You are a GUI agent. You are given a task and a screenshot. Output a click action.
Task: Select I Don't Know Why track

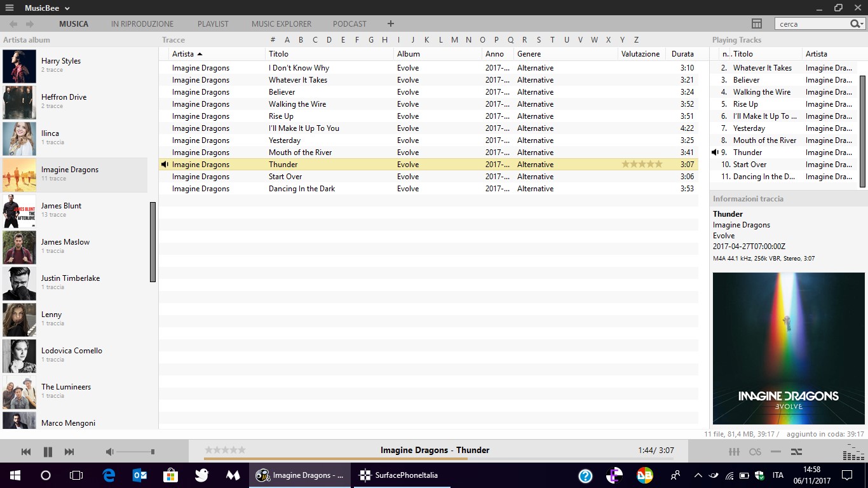(428, 68)
